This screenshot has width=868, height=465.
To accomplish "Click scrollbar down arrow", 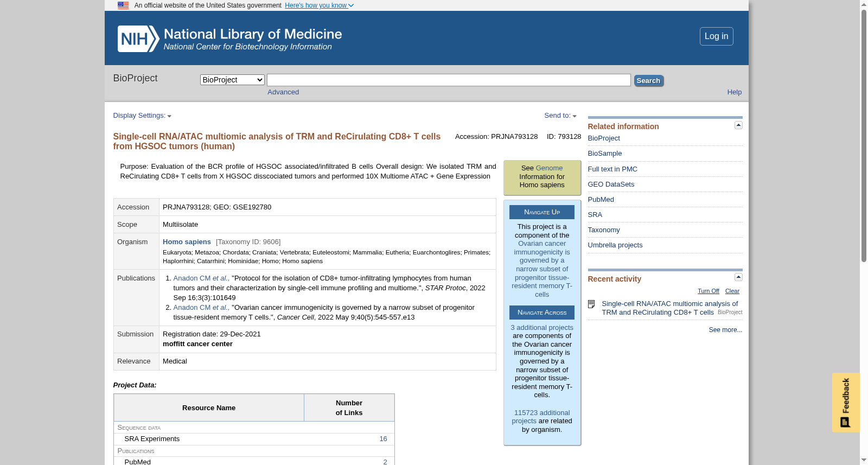I will [x=864, y=461].
